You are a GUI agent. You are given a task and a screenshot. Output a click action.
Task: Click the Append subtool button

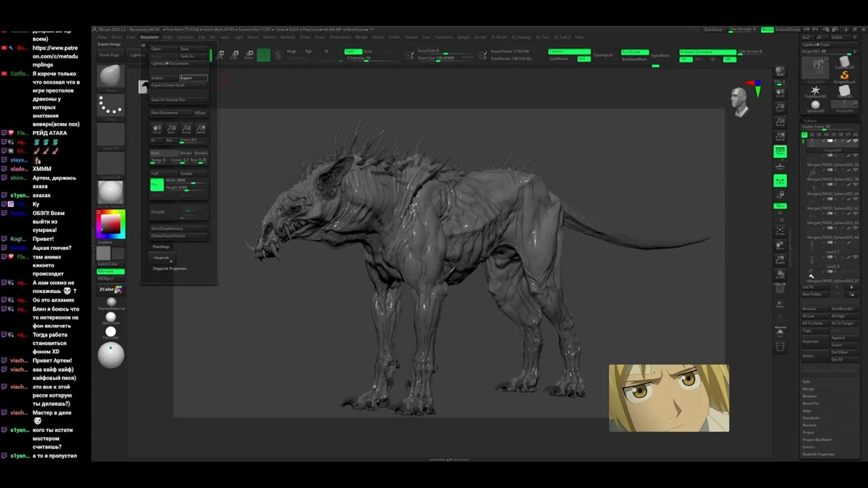844,338
